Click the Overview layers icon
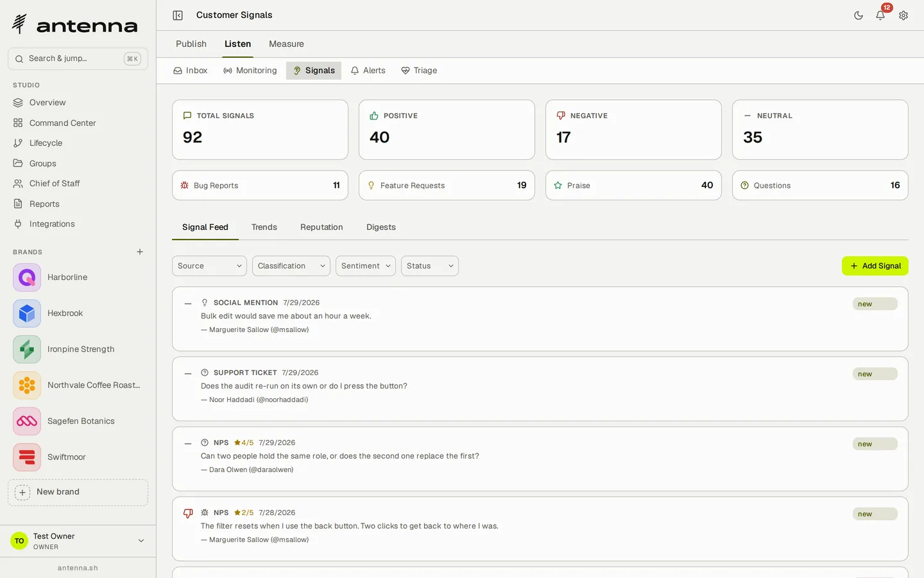This screenshot has width=924, height=578. 18,103
